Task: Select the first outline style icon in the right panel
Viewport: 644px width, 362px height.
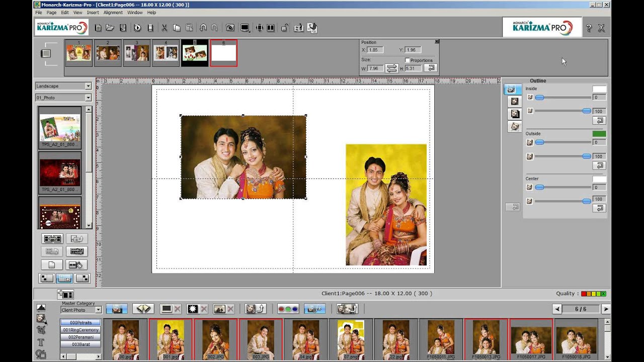Action: coord(512,89)
